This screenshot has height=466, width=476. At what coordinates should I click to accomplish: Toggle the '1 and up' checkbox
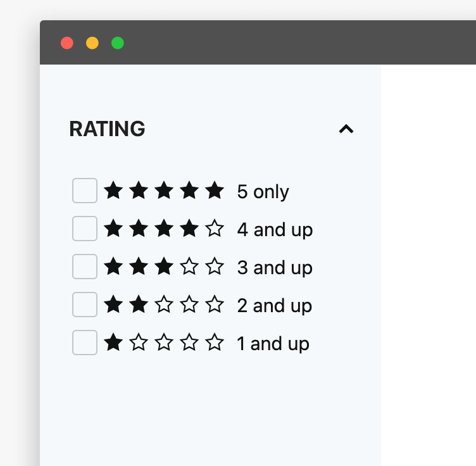(x=85, y=343)
